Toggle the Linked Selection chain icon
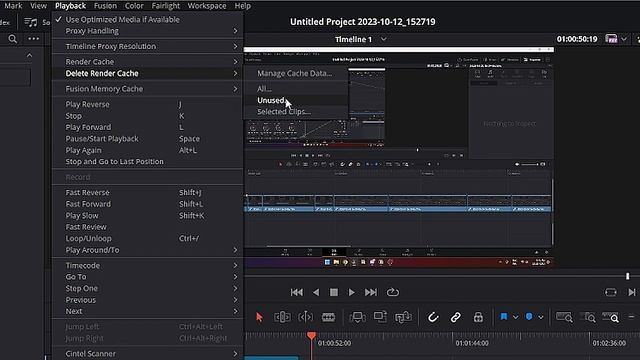This screenshot has height=360, width=640. tap(456, 317)
